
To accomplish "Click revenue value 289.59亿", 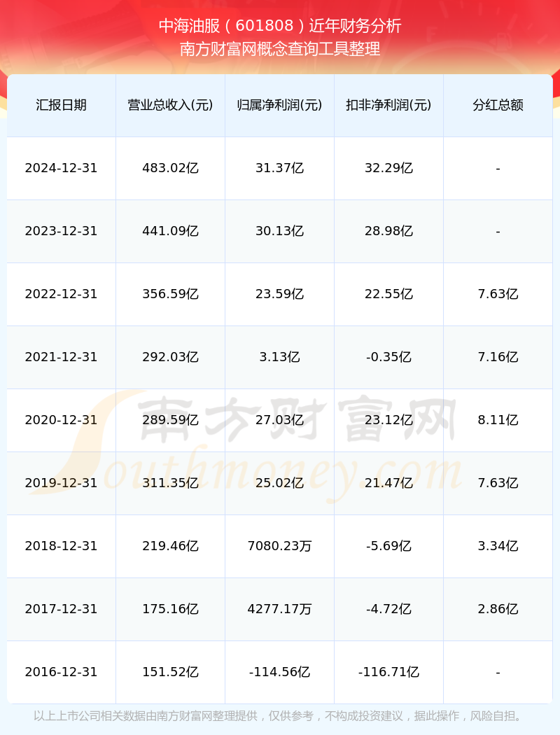I will pyautogui.click(x=171, y=420).
